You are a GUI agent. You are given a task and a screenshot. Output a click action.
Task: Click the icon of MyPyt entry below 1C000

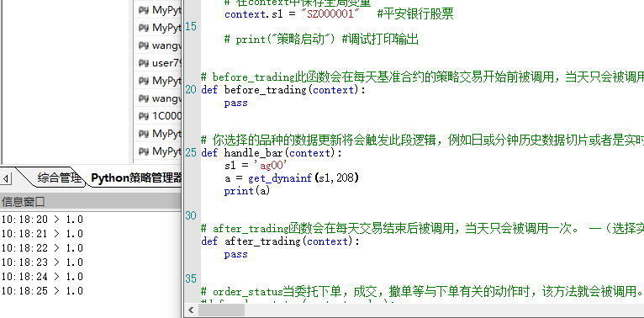[143, 134]
